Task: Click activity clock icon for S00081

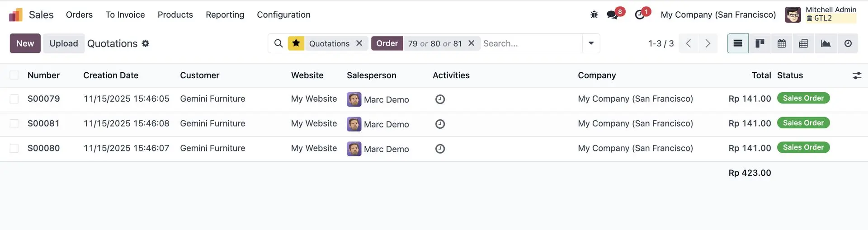Action: coord(440,124)
